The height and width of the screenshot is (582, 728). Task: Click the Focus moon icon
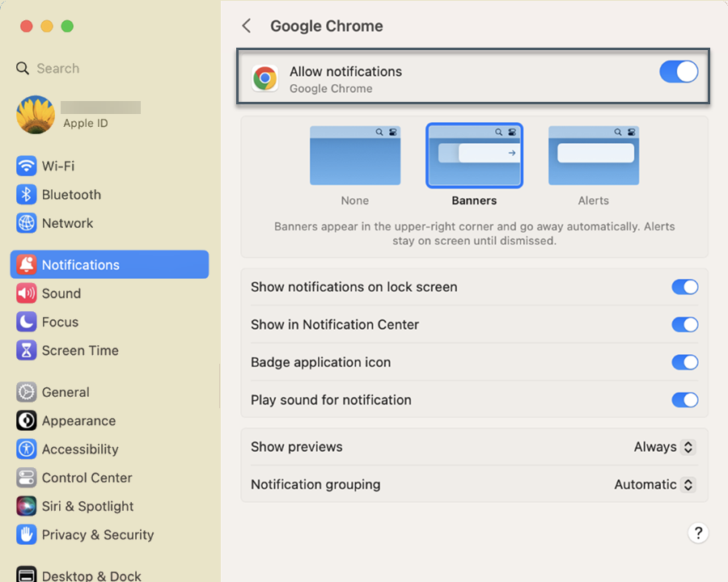[x=27, y=322]
